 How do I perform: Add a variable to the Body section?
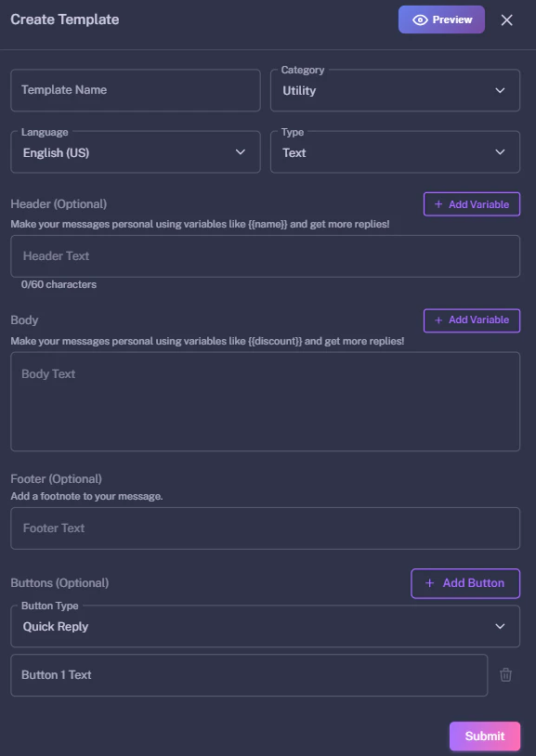click(472, 320)
